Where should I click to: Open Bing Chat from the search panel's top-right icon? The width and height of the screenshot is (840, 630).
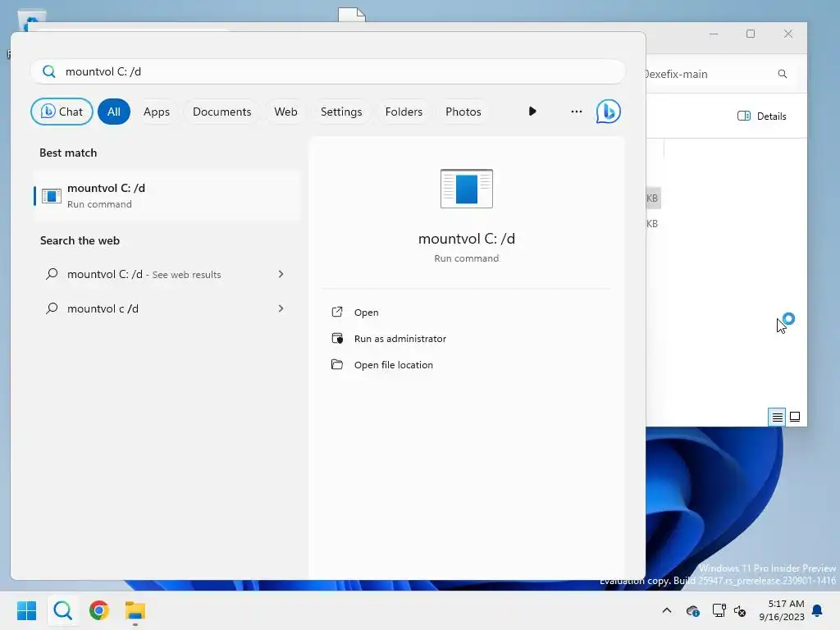point(608,112)
